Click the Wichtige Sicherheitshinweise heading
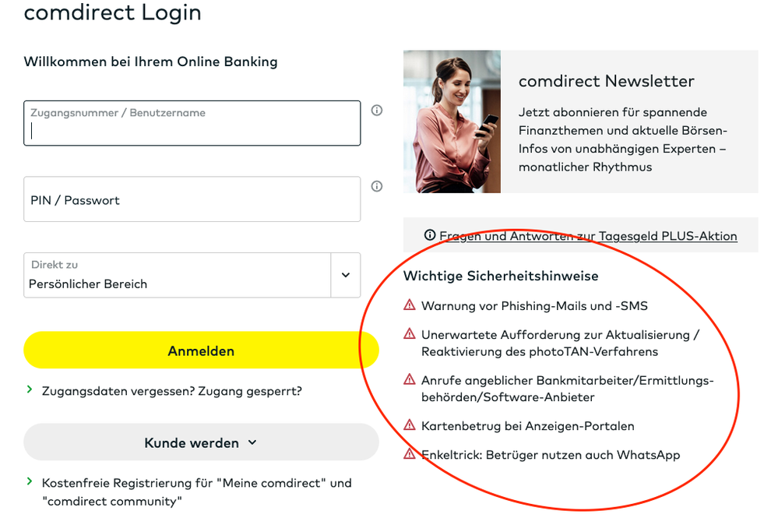 501,276
